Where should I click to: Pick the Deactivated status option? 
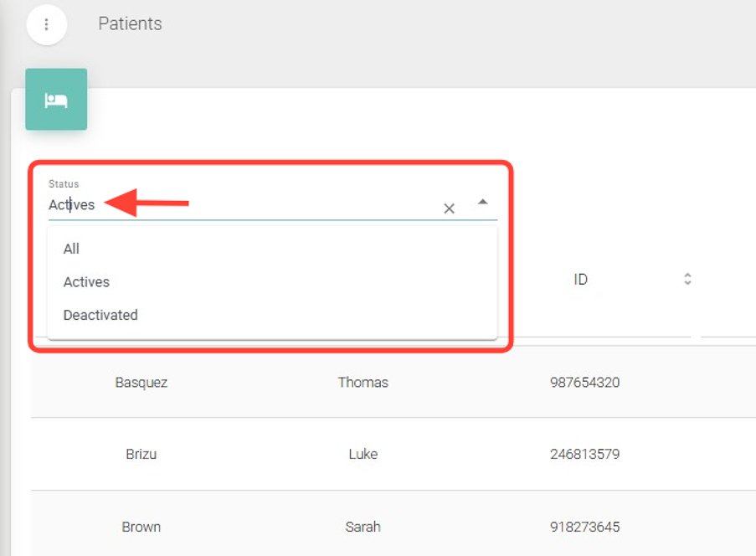click(100, 315)
